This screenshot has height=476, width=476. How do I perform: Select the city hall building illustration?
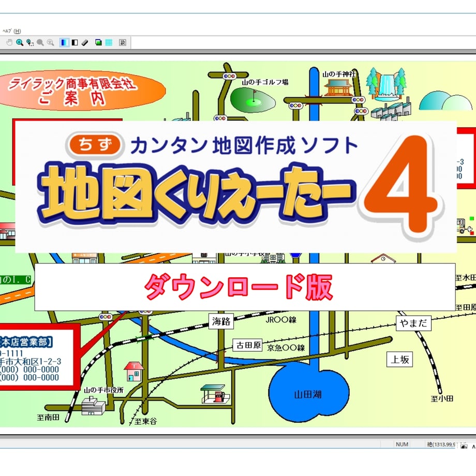pyautogui.click(x=93, y=406)
